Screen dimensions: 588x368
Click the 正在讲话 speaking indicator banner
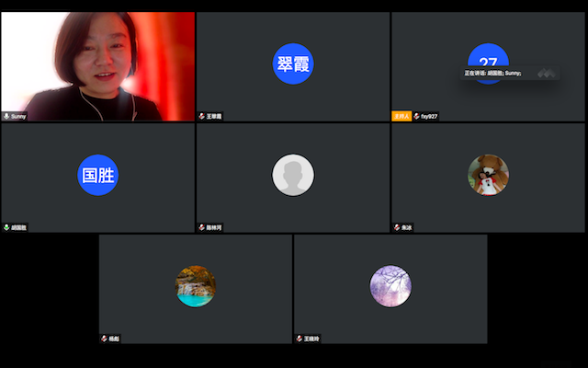496,73
